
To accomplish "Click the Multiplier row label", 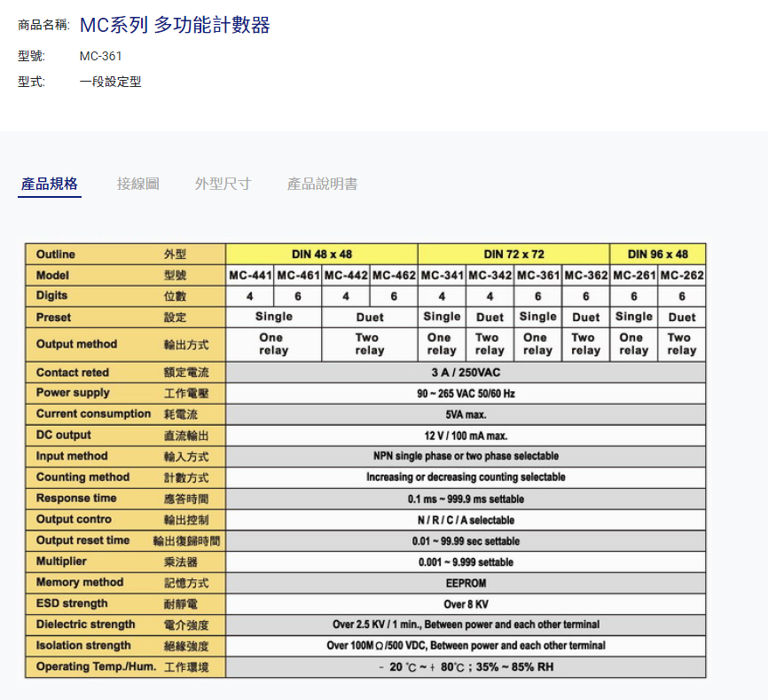I will tap(61, 562).
